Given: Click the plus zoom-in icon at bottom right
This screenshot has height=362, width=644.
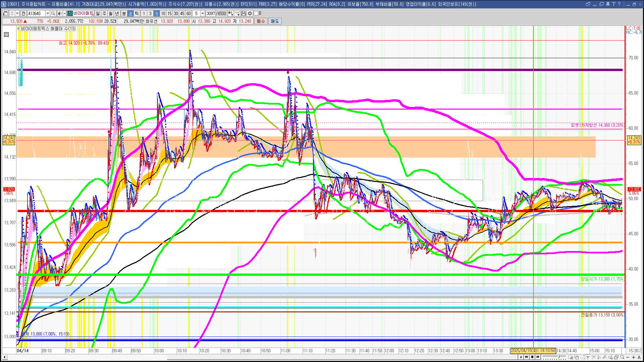Looking at the screenshot, I should pyautogui.click(x=634, y=357).
